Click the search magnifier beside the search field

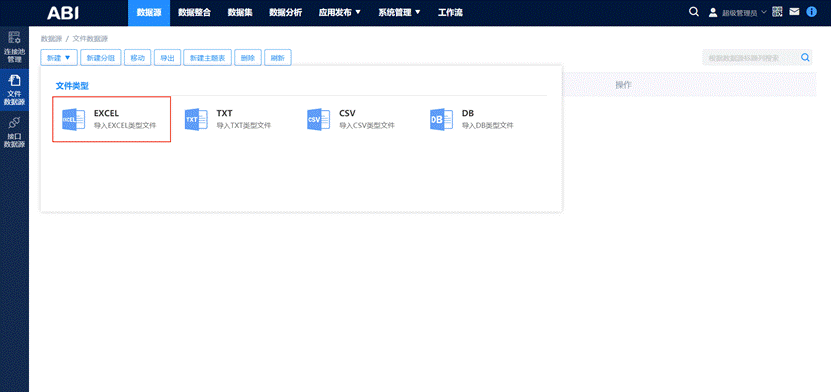click(805, 58)
